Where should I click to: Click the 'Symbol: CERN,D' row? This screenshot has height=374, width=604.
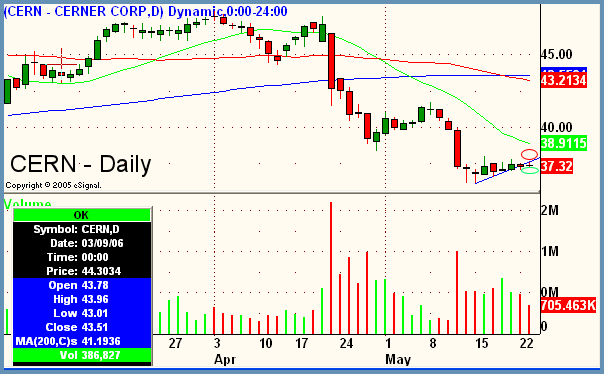(x=82, y=229)
